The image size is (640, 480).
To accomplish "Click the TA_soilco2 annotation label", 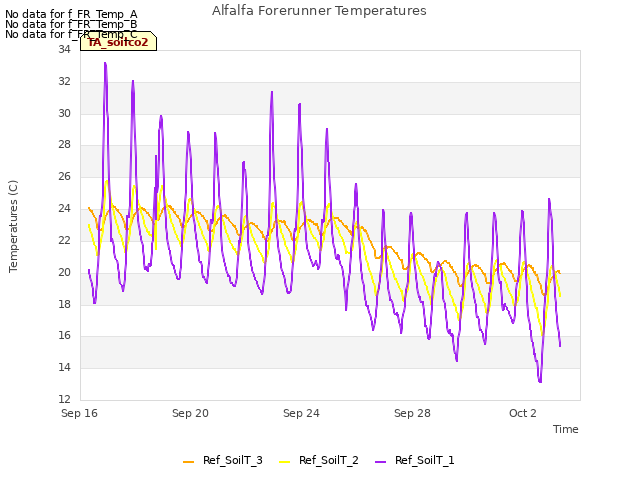I will (118, 42).
